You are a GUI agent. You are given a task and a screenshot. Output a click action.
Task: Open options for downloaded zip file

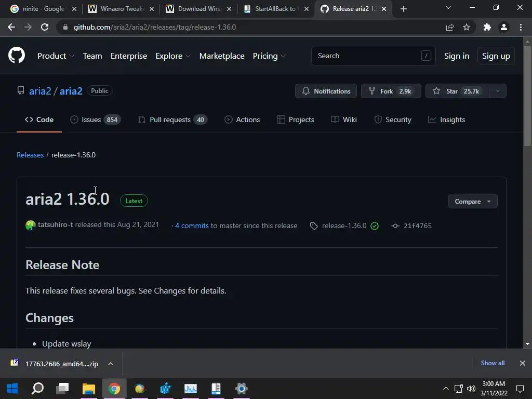click(111, 364)
